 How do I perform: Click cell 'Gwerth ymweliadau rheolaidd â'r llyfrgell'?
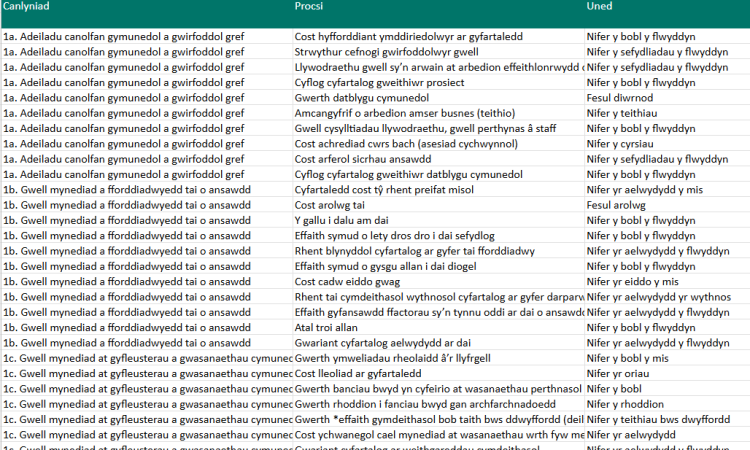439,358
